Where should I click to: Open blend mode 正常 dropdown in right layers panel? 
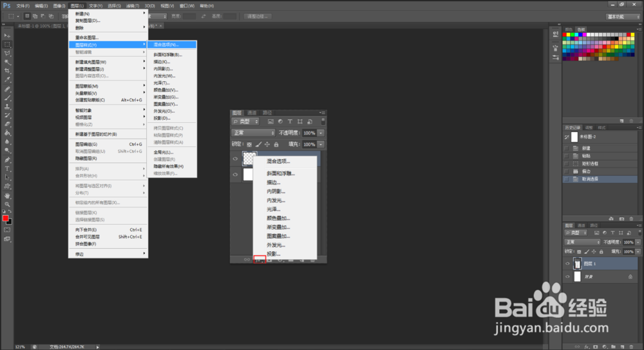(582, 242)
